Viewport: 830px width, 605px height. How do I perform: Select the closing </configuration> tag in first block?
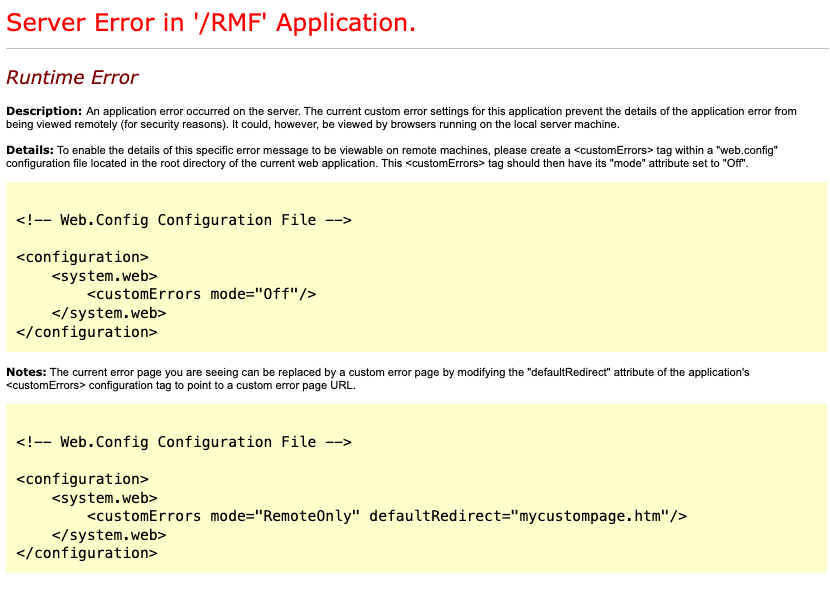[85, 331]
